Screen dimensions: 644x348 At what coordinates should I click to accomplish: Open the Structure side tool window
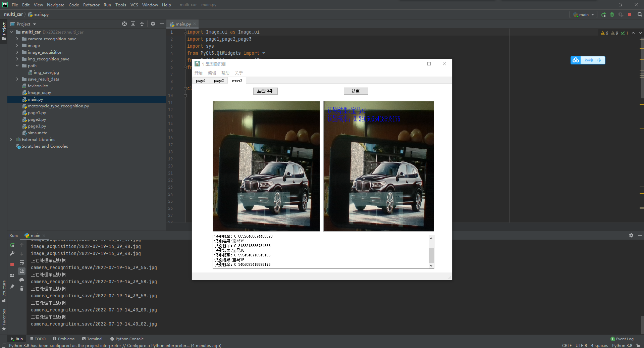click(x=4, y=291)
